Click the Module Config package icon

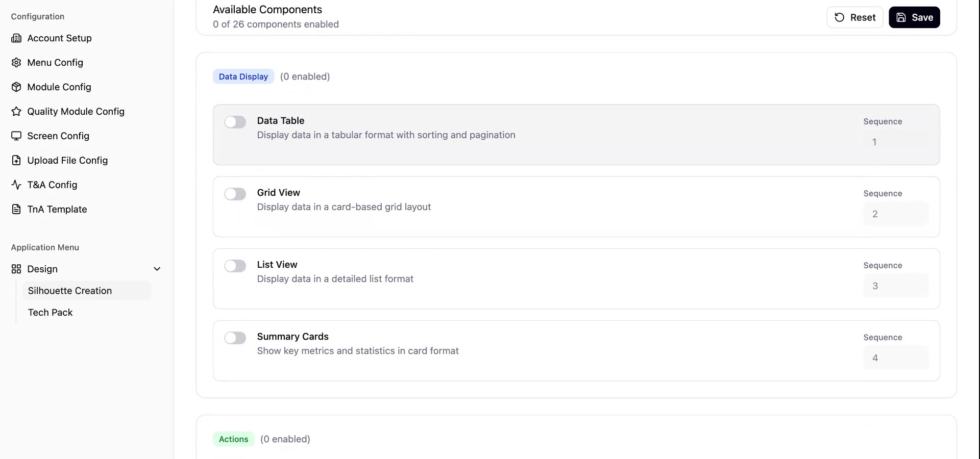[x=17, y=87]
